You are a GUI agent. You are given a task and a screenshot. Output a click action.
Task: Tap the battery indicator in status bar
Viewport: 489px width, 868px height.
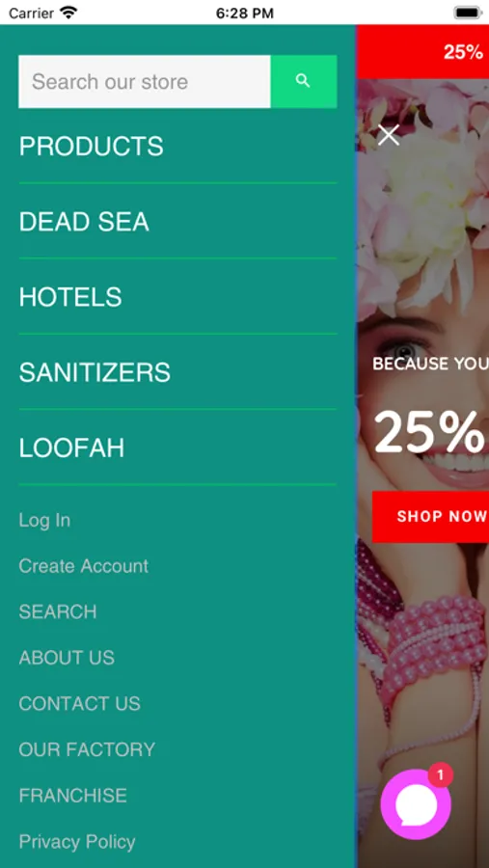468,13
